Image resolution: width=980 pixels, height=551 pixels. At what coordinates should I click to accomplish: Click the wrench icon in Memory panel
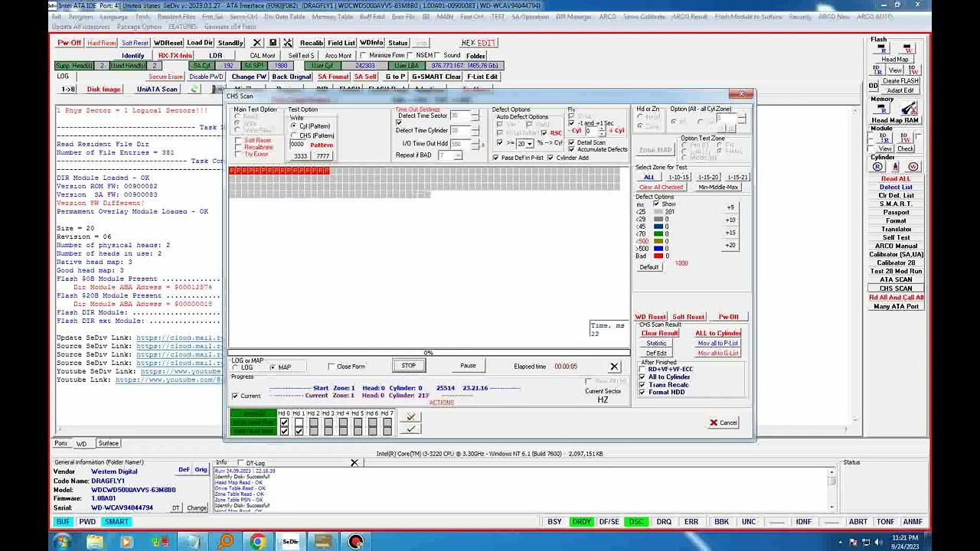[x=909, y=109]
